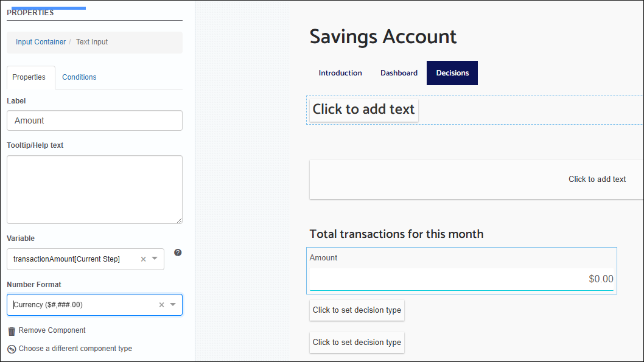
Task: Click the first Click to set decision type button
Action: point(357,310)
